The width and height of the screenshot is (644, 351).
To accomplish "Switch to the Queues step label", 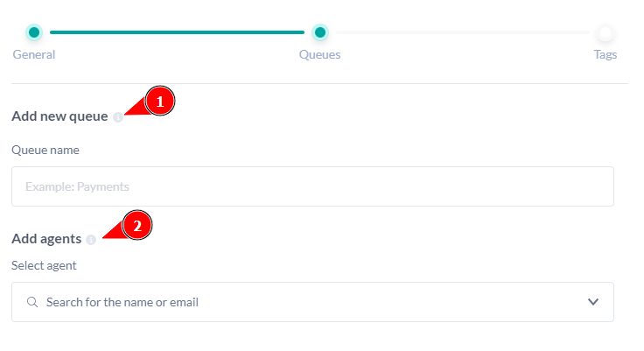I will (x=320, y=54).
